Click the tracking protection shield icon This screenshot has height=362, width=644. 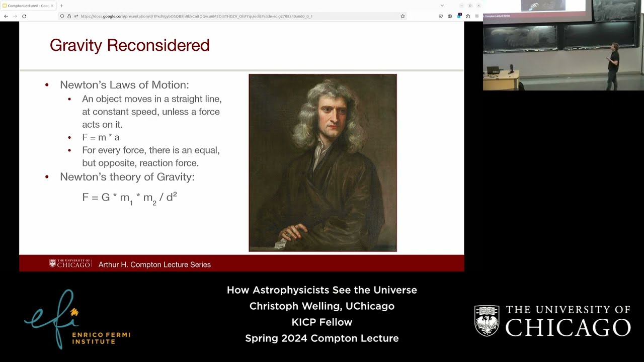(x=62, y=16)
